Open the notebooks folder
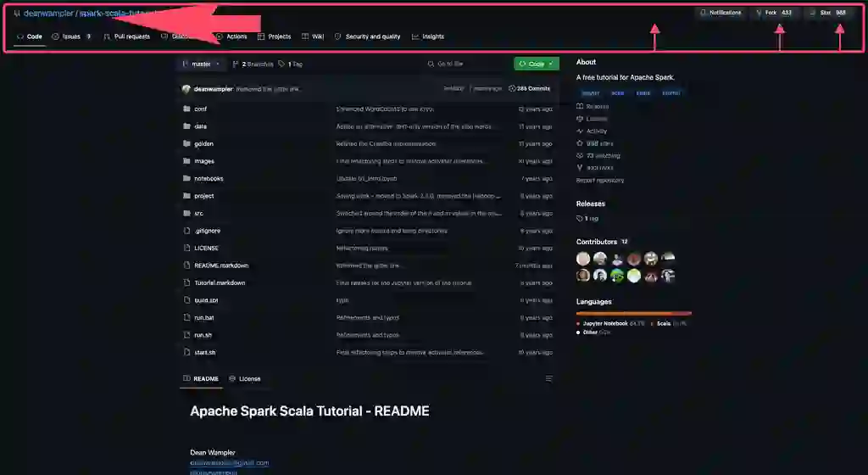Screen dimensions: 868x475 pyautogui.click(x=209, y=178)
